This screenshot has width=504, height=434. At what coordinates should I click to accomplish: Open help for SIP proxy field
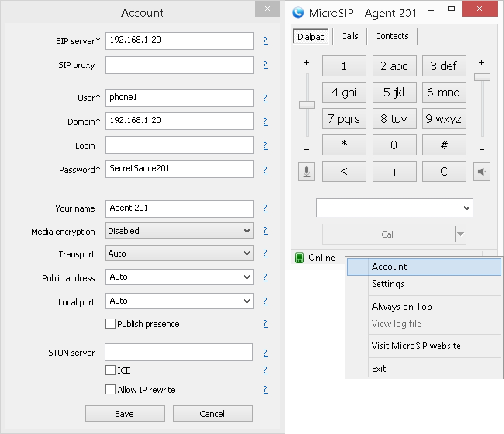pyautogui.click(x=265, y=65)
